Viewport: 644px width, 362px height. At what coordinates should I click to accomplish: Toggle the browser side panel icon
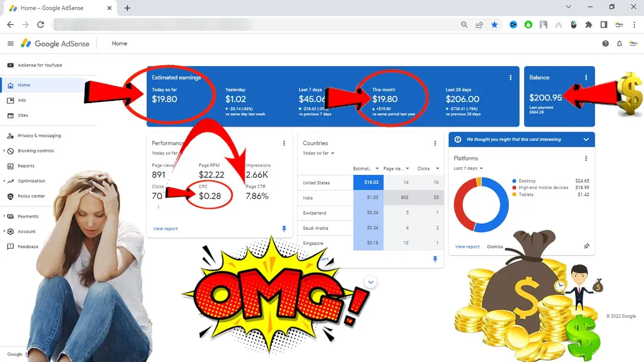pos(604,25)
